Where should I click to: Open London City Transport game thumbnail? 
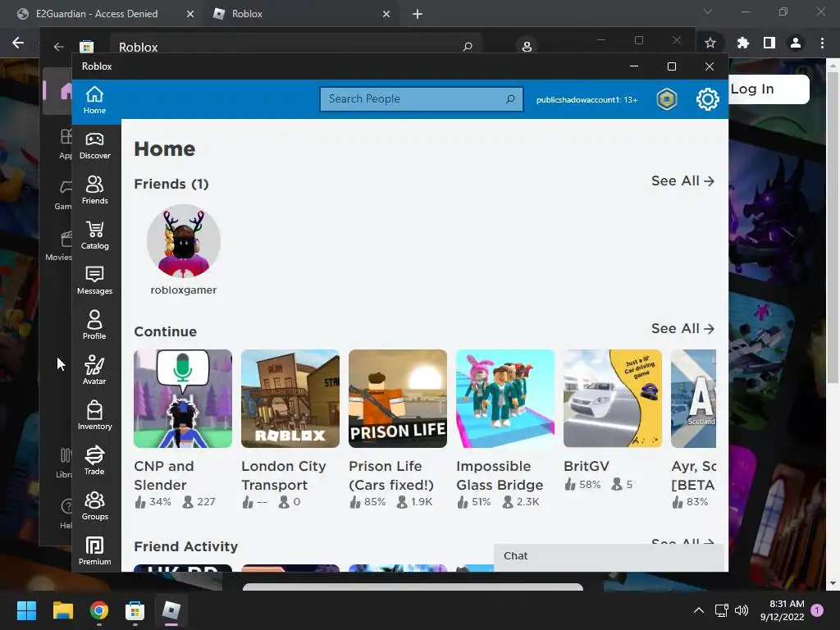point(290,399)
